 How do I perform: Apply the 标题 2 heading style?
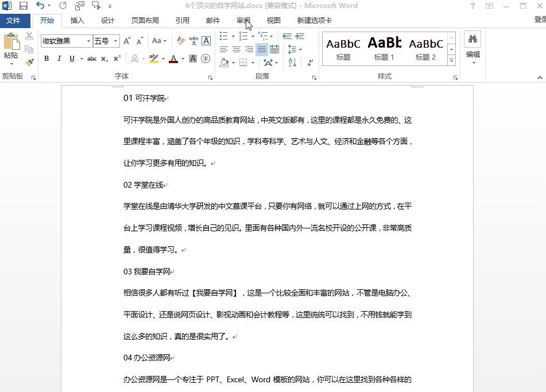[x=425, y=49]
